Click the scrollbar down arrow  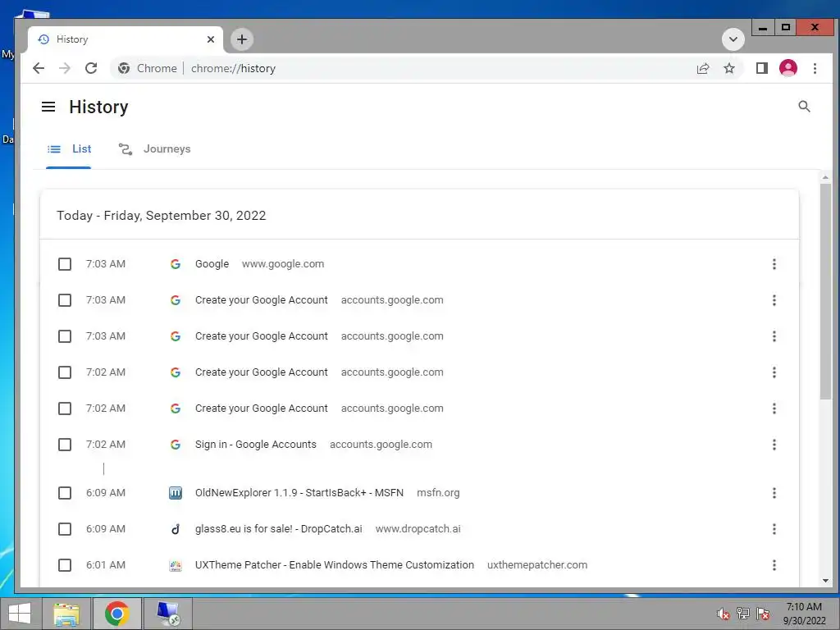(x=825, y=581)
